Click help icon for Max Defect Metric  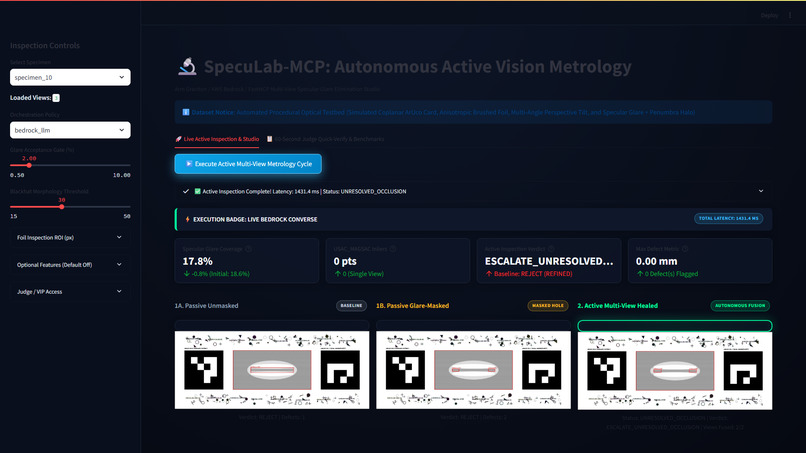click(685, 249)
